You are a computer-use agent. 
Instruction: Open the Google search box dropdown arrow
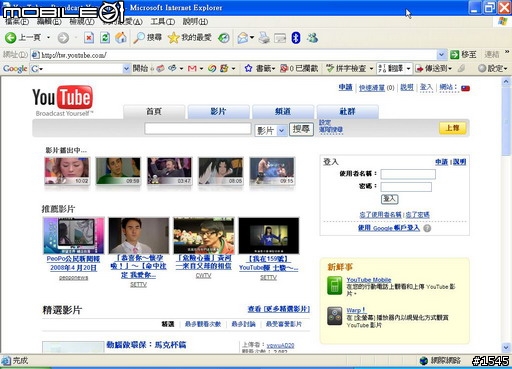126,69
